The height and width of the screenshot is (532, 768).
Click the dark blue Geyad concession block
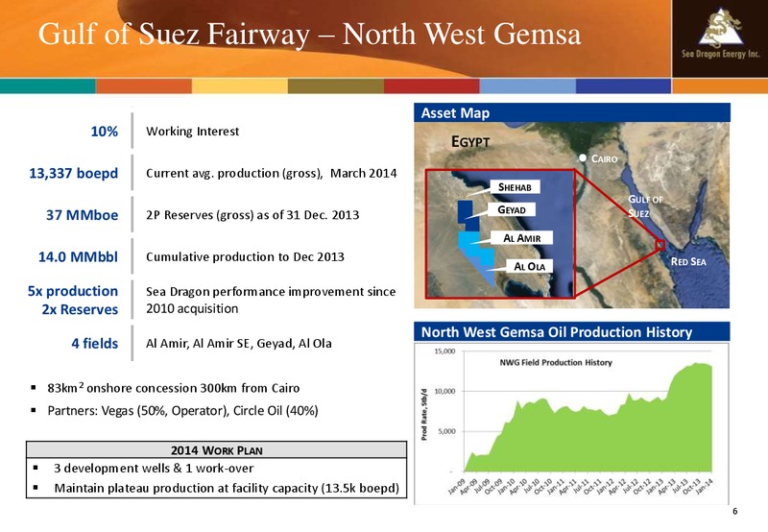point(467,215)
